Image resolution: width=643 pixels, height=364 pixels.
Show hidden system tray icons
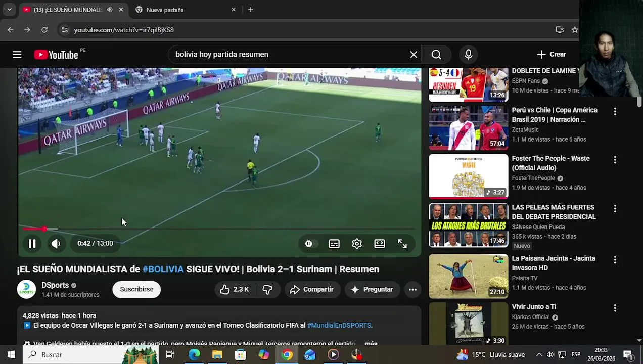[539, 355]
